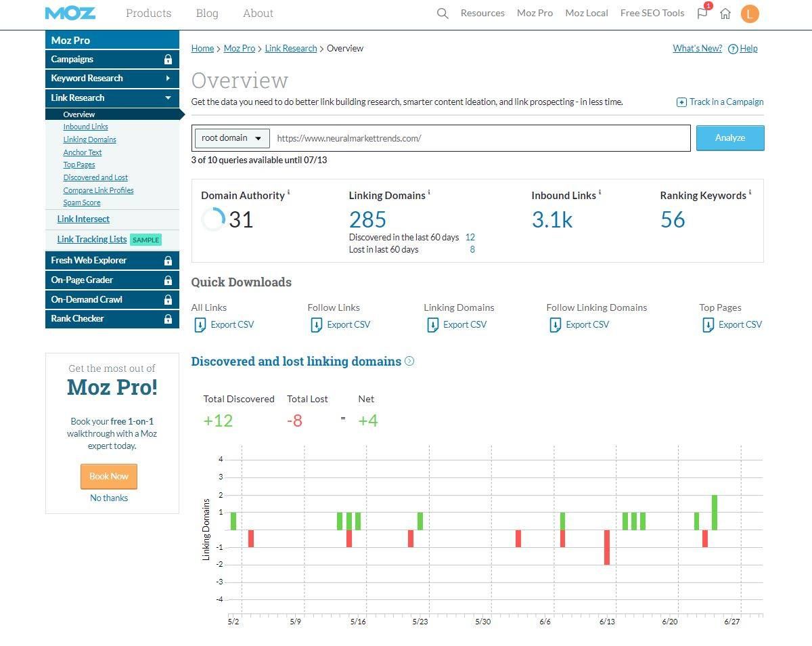Dismiss with the No thanks link
812x646 pixels.
[x=109, y=498]
